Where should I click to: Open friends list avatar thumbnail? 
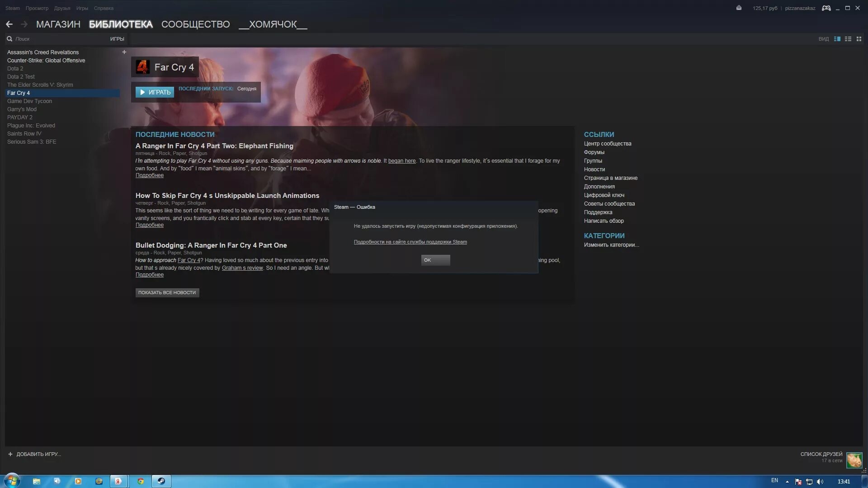tap(854, 460)
